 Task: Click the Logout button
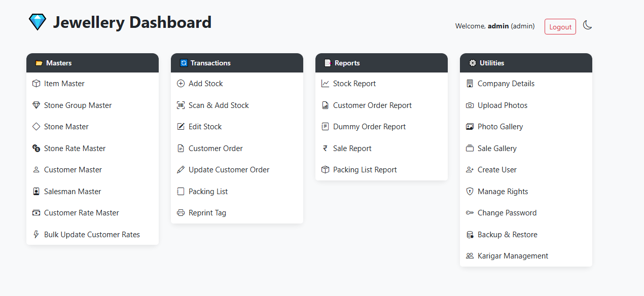[x=560, y=26]
